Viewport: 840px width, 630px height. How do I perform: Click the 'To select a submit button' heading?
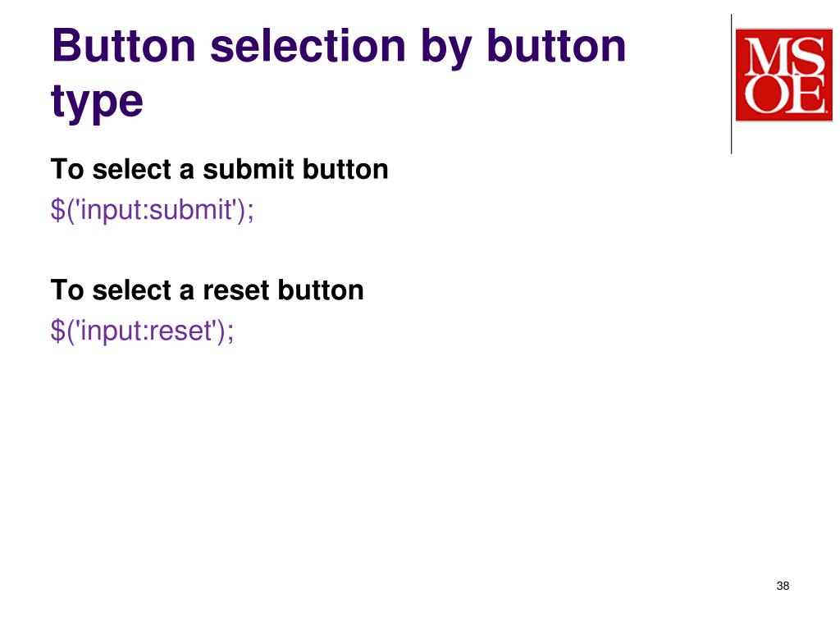pyautogui.click(x=219, y=169)
